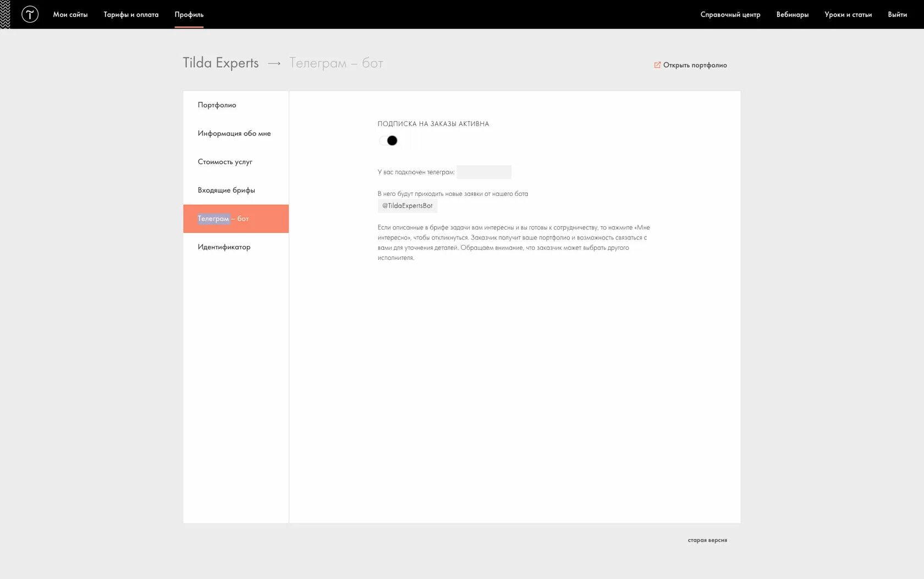
Task: Switch to Входящие брифы section
Action: 236,190
